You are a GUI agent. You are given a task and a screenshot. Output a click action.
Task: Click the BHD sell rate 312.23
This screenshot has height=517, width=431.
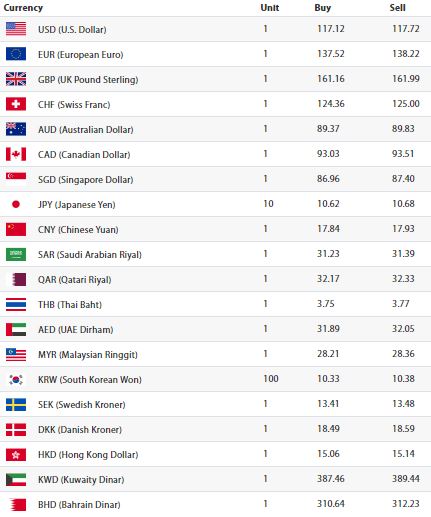pyautogui.click(x=405, y=503)
